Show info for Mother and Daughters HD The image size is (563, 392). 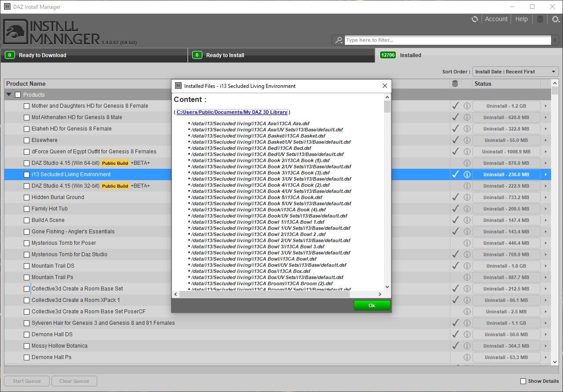pos(467,106)
